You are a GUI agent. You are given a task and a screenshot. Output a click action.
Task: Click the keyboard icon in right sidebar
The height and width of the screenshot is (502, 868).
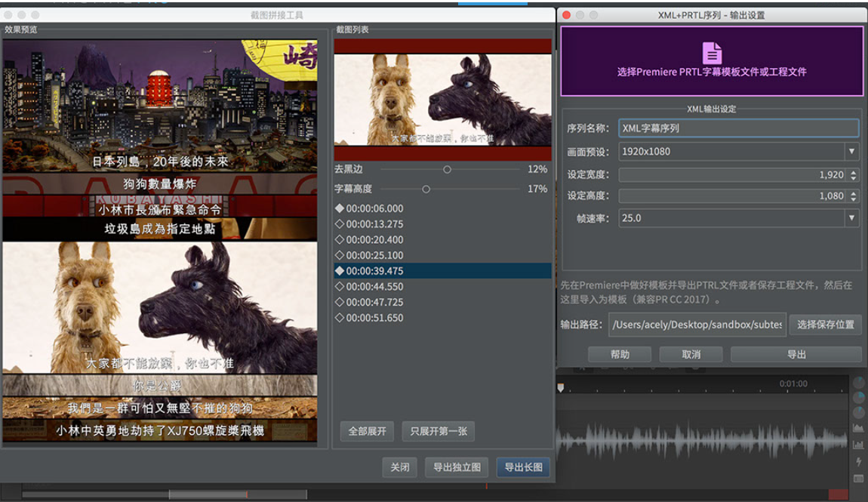pyautogui.click(x=859, y=477)
